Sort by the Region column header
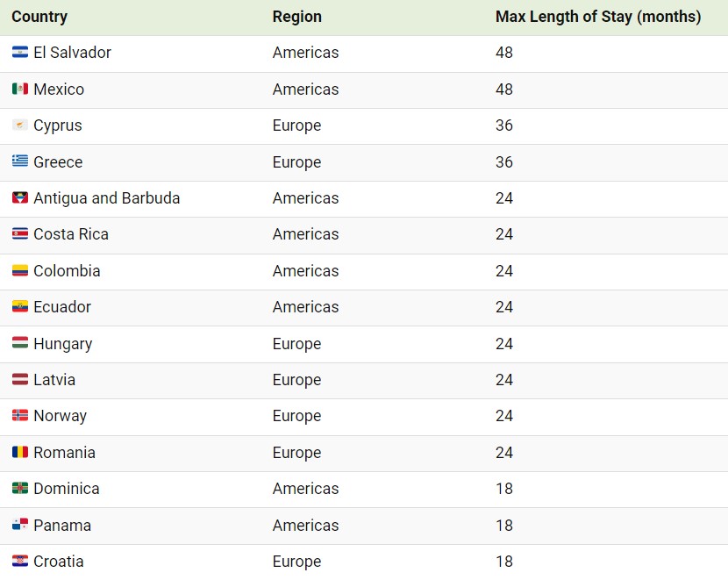The height and width of the screenshot is (580, 728). [297, 17]
